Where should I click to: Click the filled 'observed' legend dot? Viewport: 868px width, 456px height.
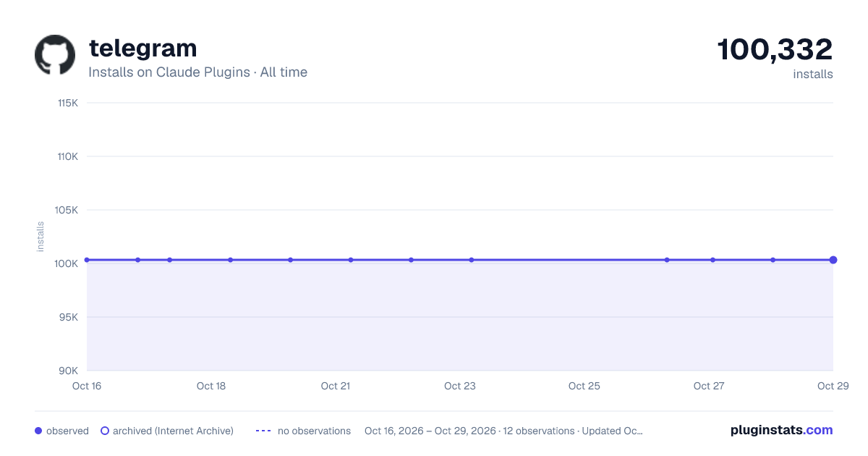[x=38, y=431]
